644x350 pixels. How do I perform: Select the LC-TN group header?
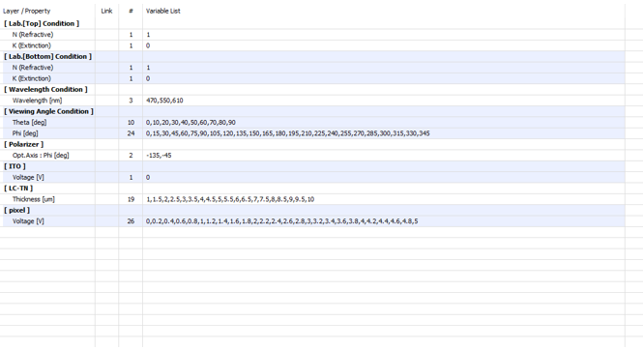point(18,189)
